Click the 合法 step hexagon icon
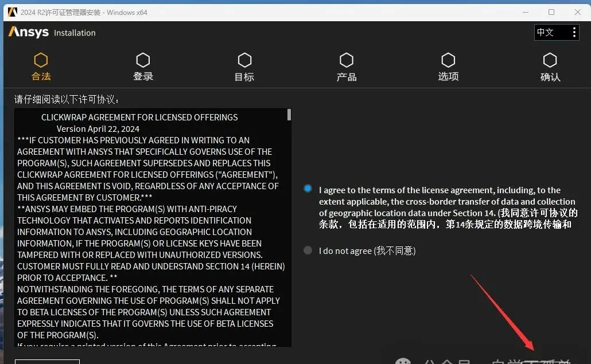 [41, 60]
